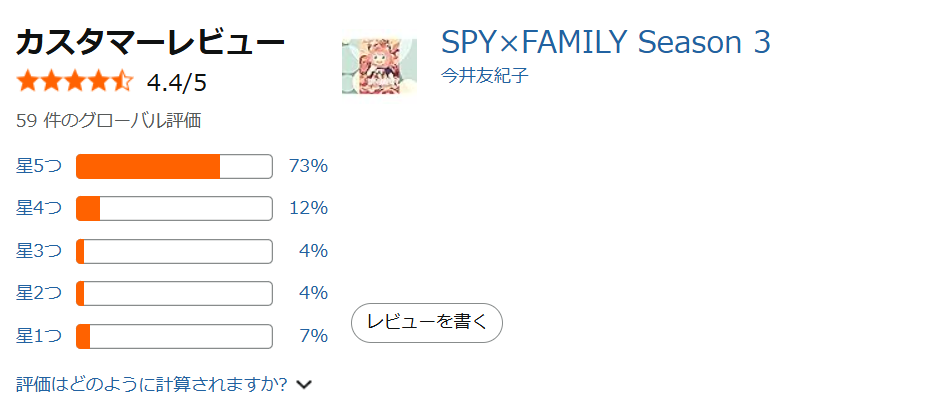The height and width of the screenshot is (420, 929).
Task: Filter by 星3つ label
Action: tap(39, 251)
